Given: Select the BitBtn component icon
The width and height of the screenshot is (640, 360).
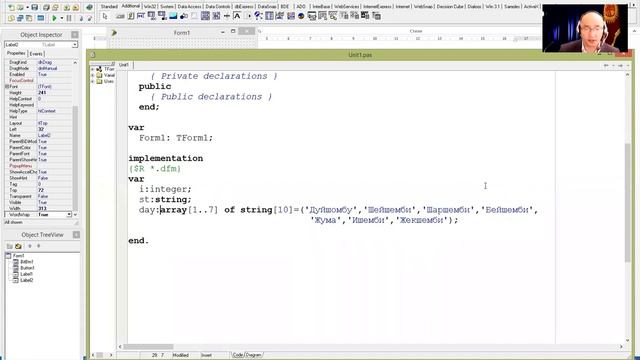Looking at the screenshot, I should pos(120,16).
